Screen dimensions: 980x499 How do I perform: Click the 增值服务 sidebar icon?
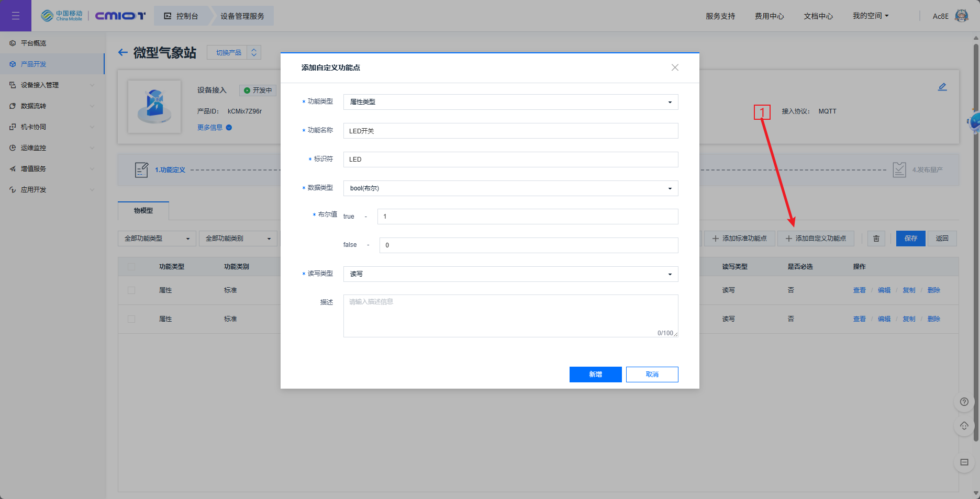13,168
